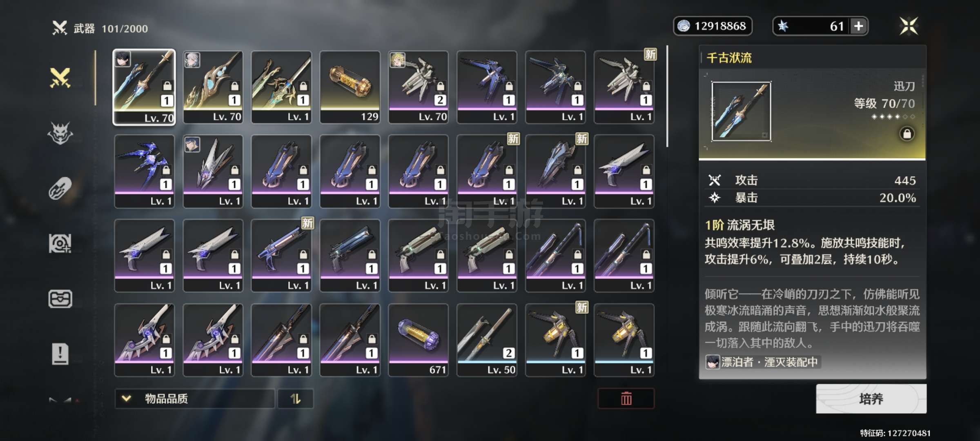Open the treasure chest category in the sidebar
The width and height of the screenshot is (980, 441).
(60, 298)
